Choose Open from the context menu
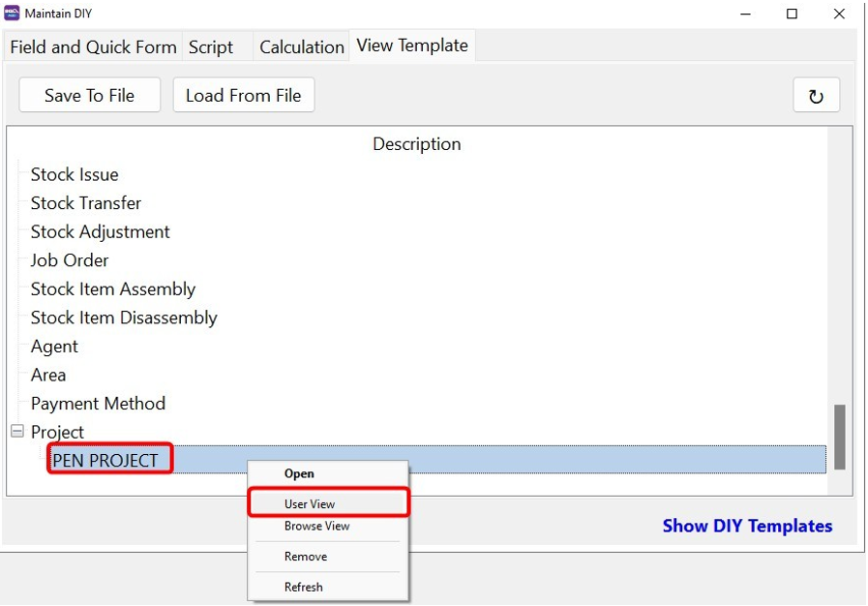Image resolution: width=868 pixels, height=606 pixels. pos(299,473)
